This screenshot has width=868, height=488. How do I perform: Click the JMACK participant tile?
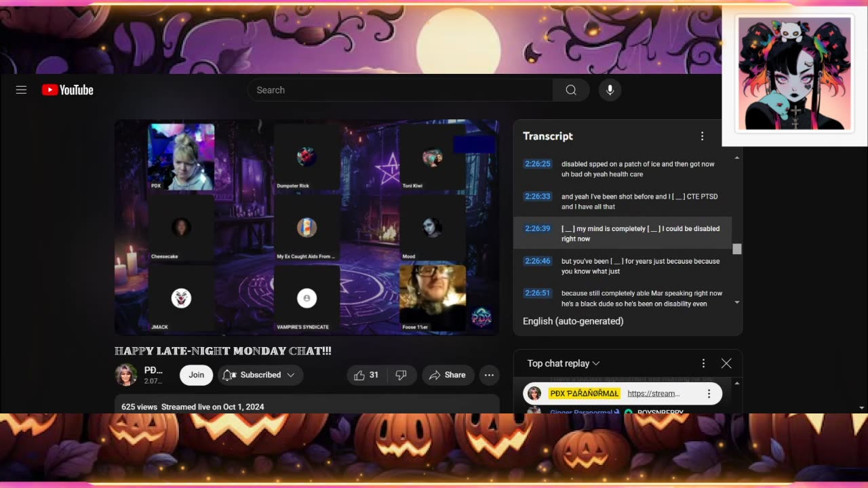click(x=181, y=298)
